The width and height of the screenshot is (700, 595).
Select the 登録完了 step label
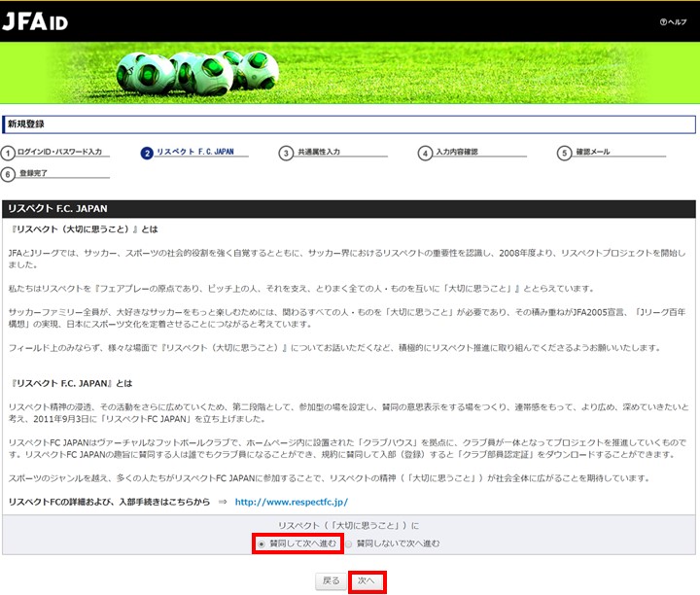click(x=33, y=173)
